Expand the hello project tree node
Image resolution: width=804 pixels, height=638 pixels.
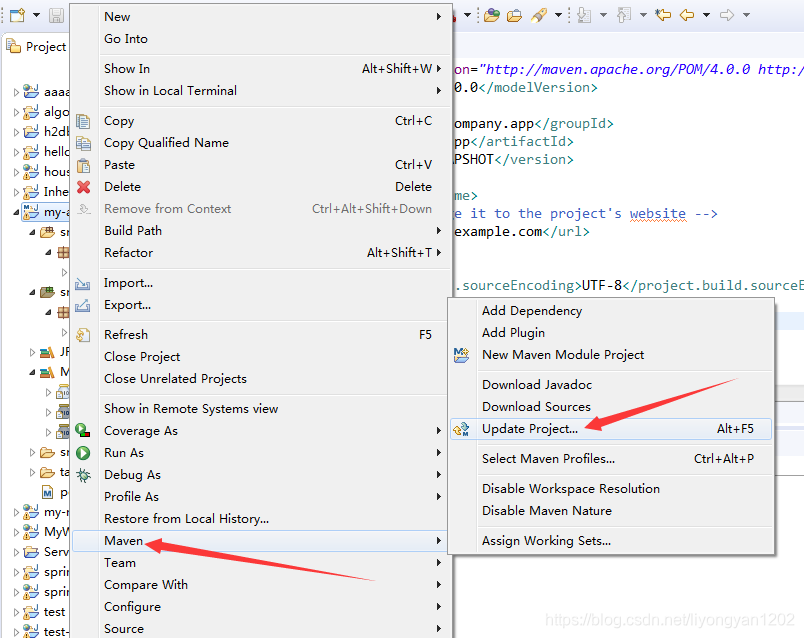pyautogui.click(x=16, y=152)
